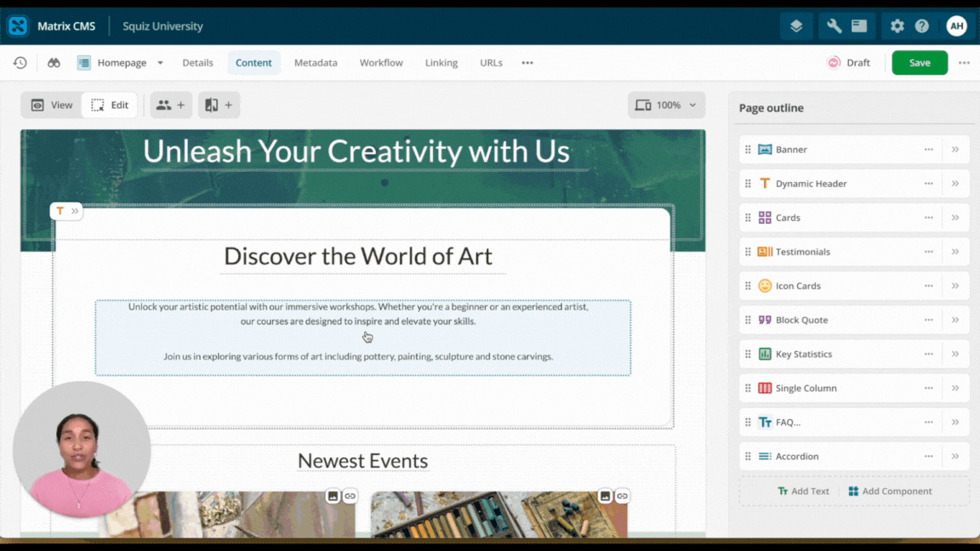Open Banner row more options menu
Screen dimensions: 980x551
click(929, 150)
